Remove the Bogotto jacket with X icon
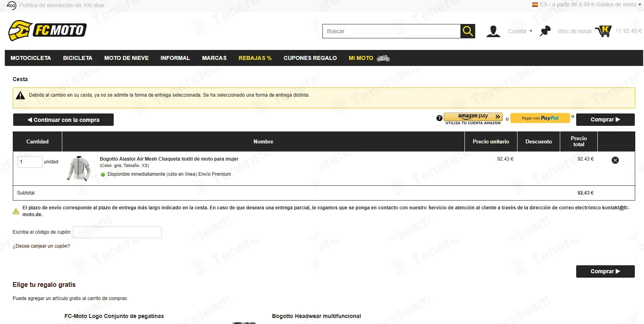The height and width of the screenshot is (324, 644). pos(615,160)
